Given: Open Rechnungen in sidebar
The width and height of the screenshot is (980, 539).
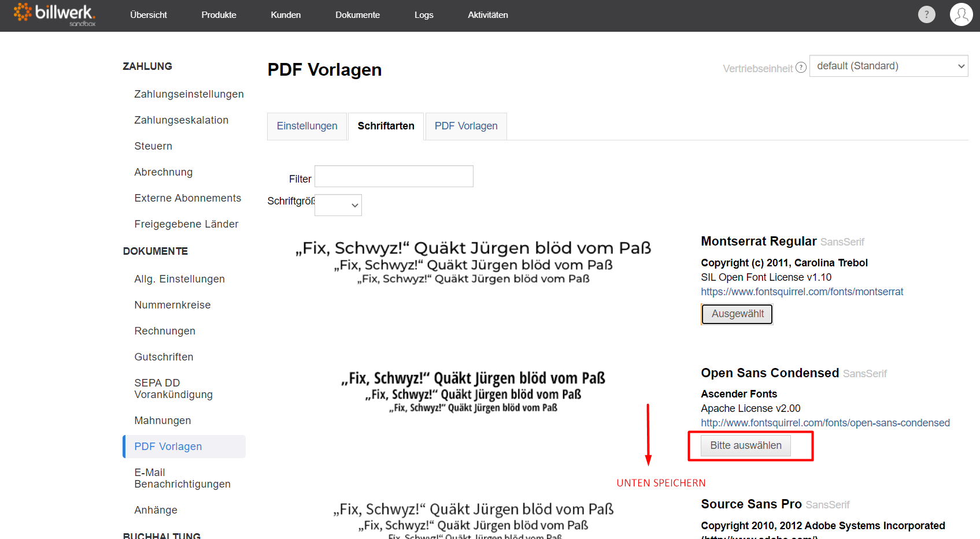Looking at the screenshot, I should (x=165, y=331).
